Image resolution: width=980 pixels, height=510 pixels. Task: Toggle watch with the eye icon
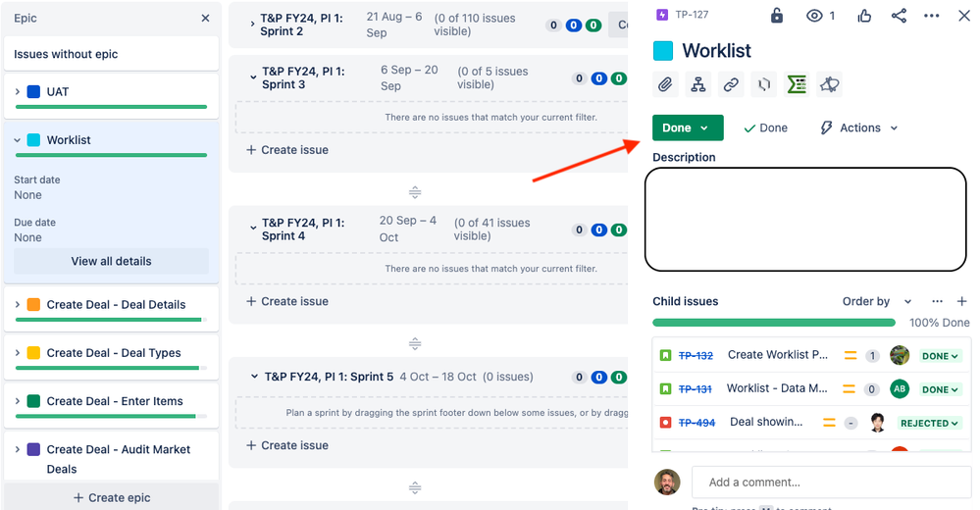tap(814, 16)
